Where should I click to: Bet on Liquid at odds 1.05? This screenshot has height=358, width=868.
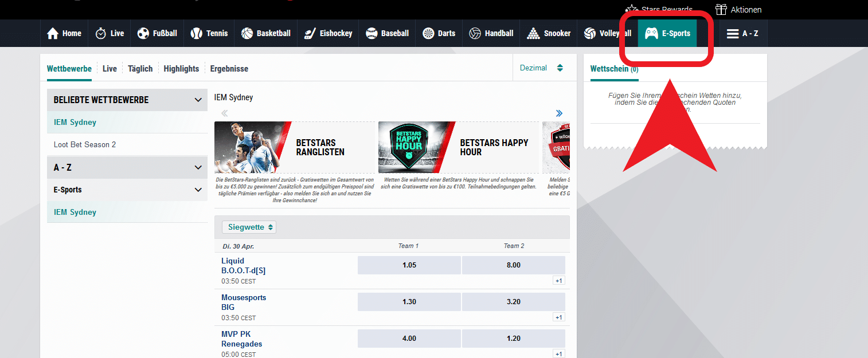[409, 265]
